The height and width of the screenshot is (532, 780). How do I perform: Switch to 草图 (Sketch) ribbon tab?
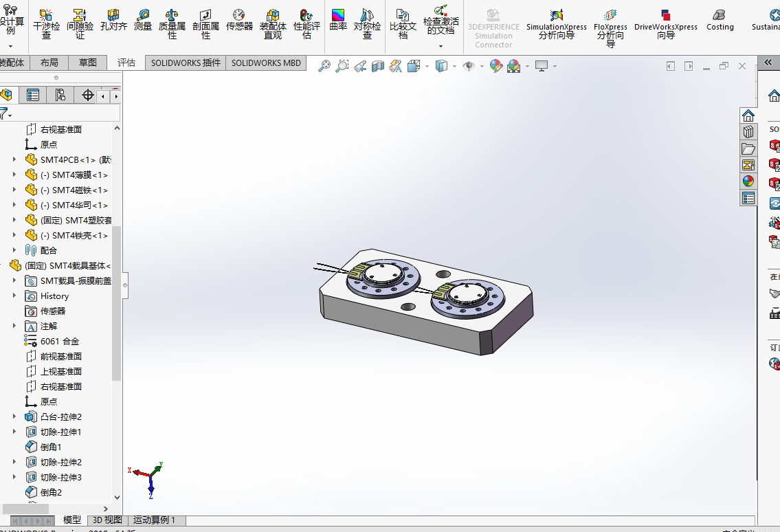tap(87, 63)
